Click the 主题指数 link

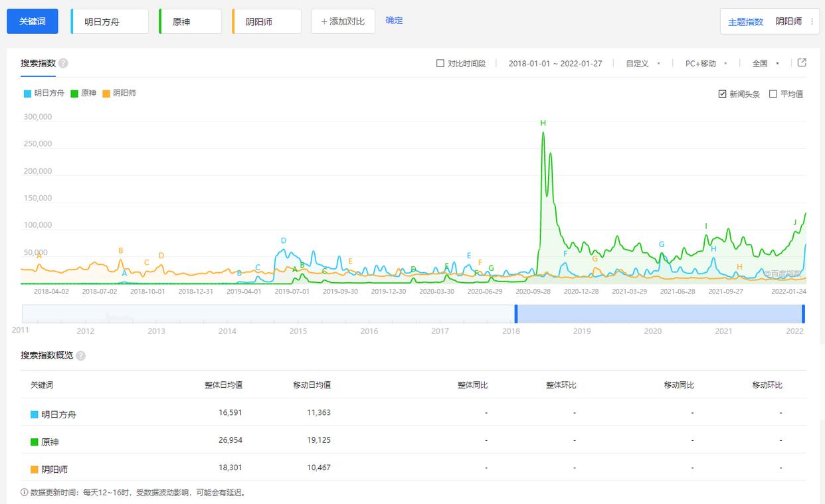(745, 22)
